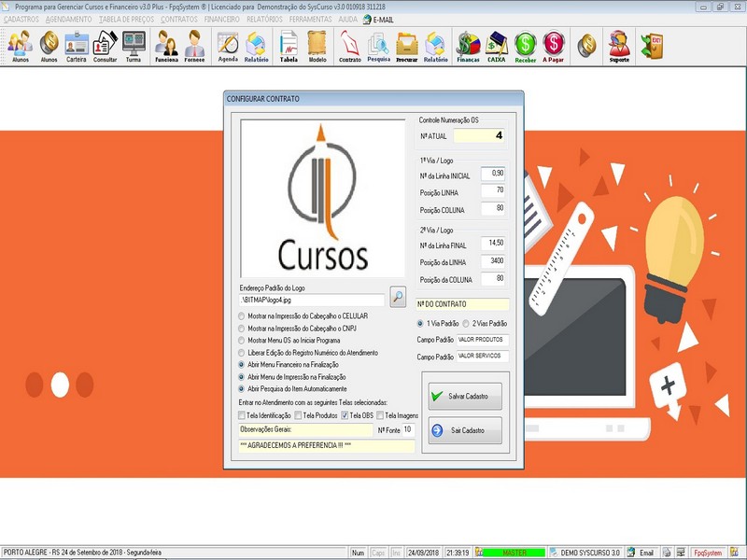Select the 2 Vias Padrão radio option
The image size is (747, 560).
tap(465, 323)
